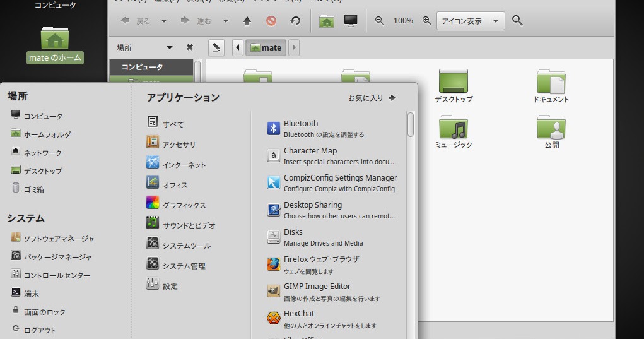Click the red Stop loading icon
Image resolution: width=644 pixels, height=339 pixels.
pyautogui.click(x=271, y=21)
